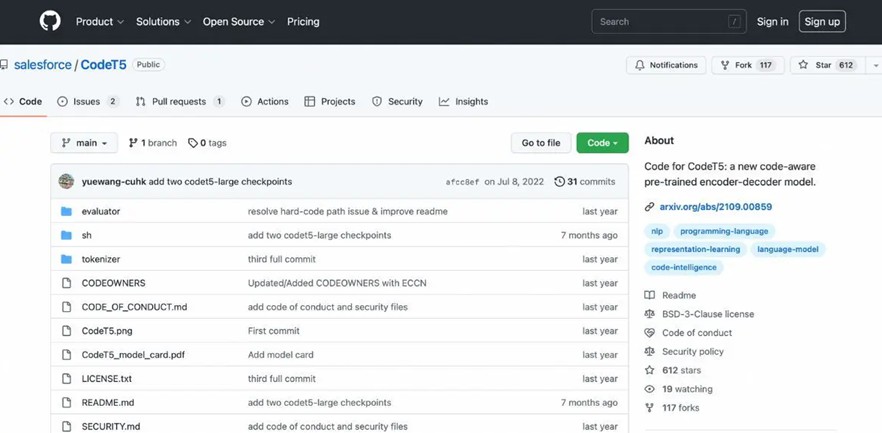Click the LICENSE.txt file icon
The width and height of the screenshot is (882, 433).
click(66, 378)
